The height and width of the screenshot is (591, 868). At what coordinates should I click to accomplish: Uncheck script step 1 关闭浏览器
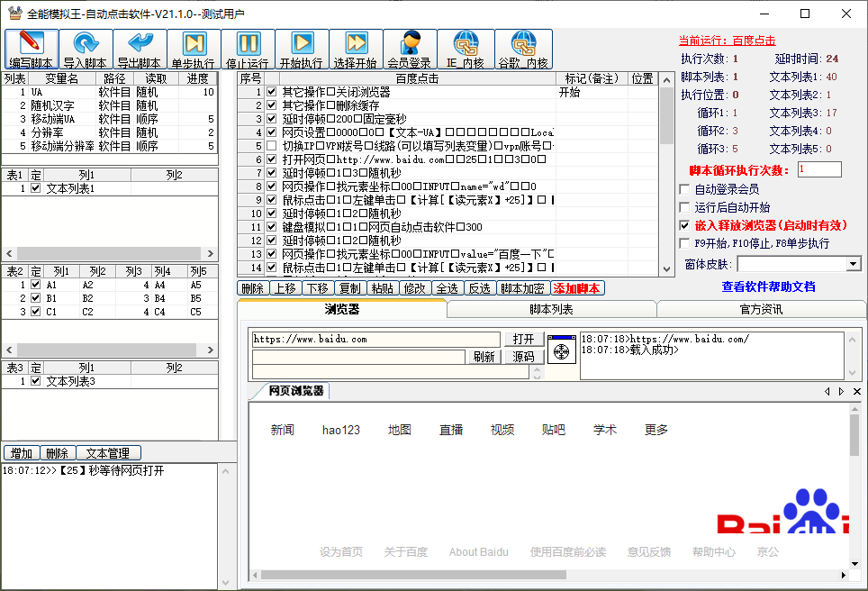pos(271,91)
